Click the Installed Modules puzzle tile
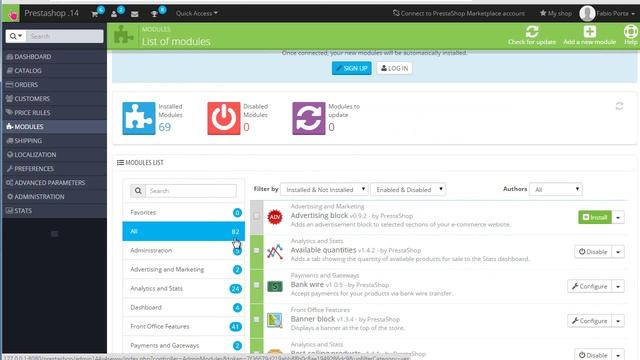 (x=139, y=118)
